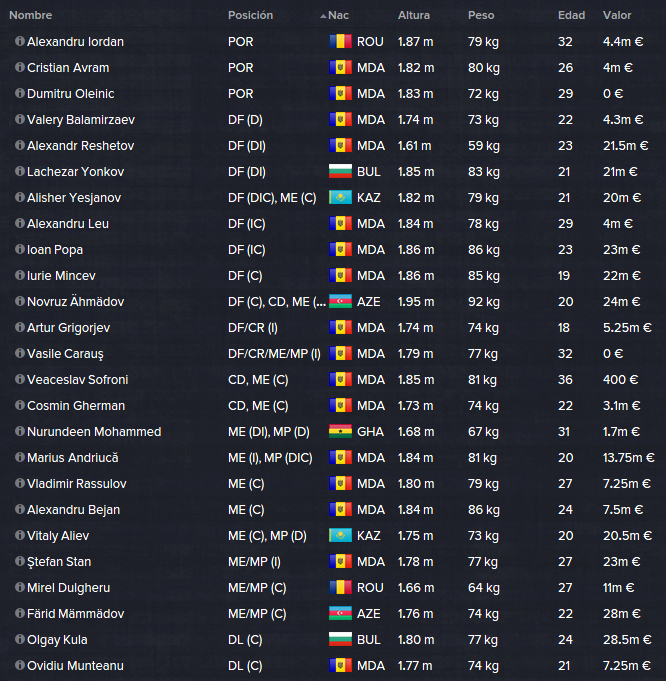Sort by the Nac column header
This screenshot has width=666, height=681.
338,15
